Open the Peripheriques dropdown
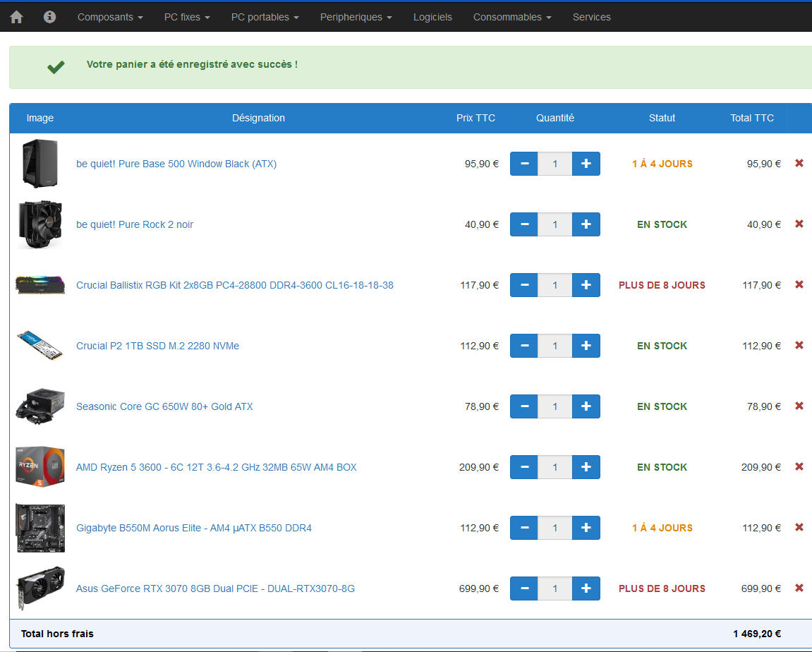 [356, 17]
